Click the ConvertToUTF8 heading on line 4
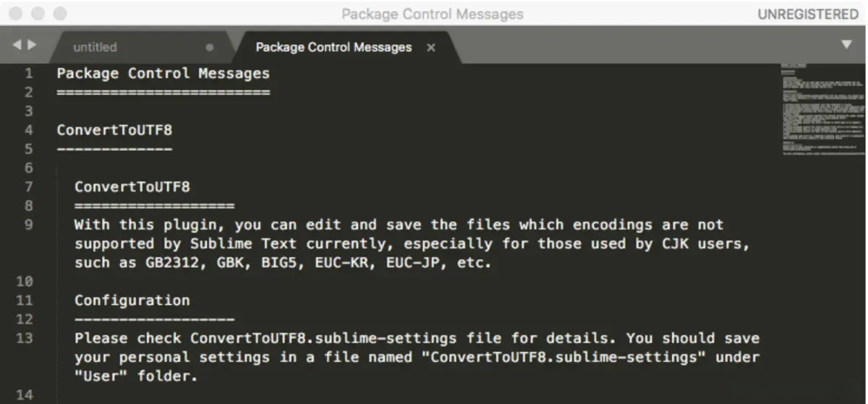The width and height of the screenshot is (868, 404). coord(114,130)
